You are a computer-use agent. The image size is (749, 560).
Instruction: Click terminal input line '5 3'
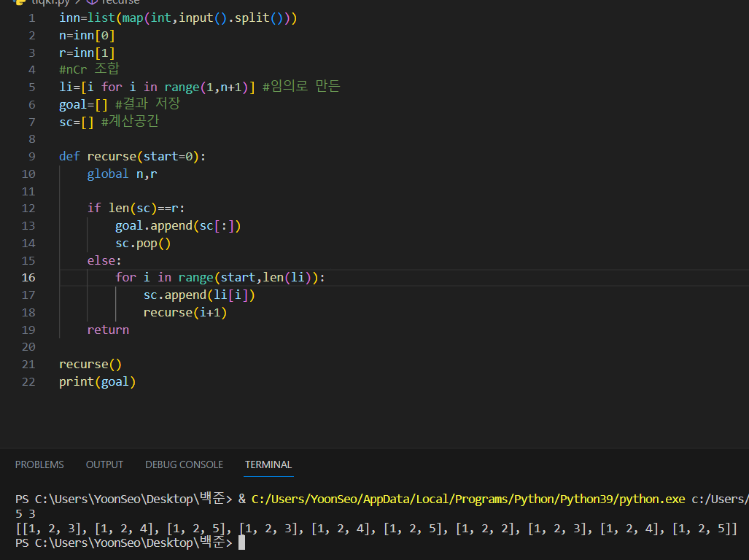coord(26,513)
